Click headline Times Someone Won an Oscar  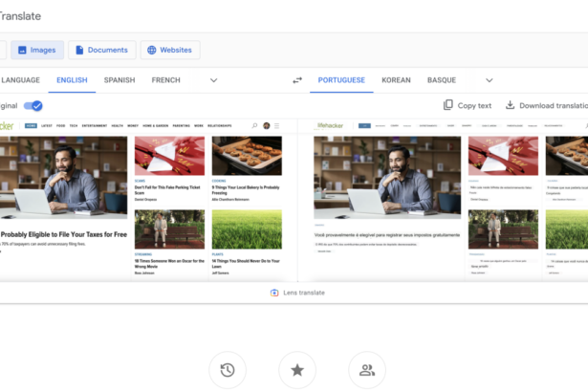(169, 263)
